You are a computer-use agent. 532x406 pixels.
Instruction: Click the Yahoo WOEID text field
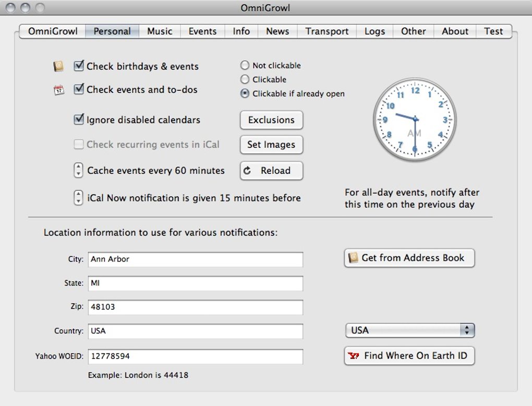(x=196, y=356)
